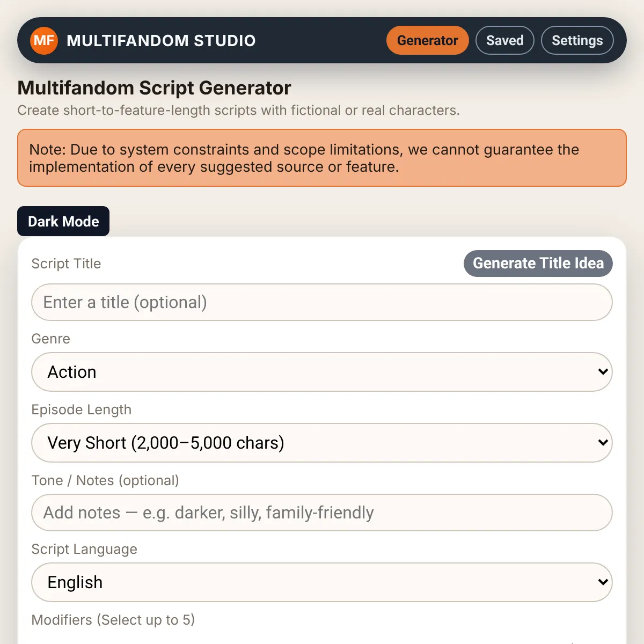Open the English script language dropdown
The width and height of the screenshot is (644, 644).
322,582
